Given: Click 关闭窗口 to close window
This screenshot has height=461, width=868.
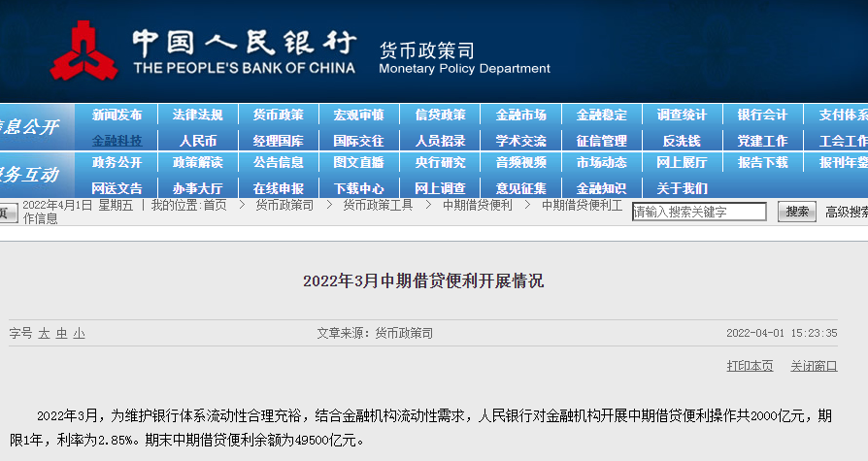Looking at the screenshot, I should 814,366.
